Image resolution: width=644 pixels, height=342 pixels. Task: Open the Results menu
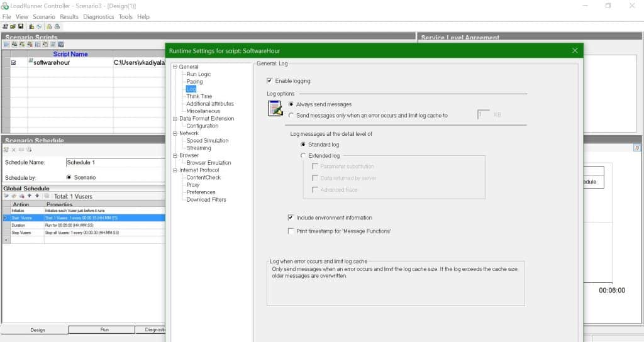tap(69, 16)
